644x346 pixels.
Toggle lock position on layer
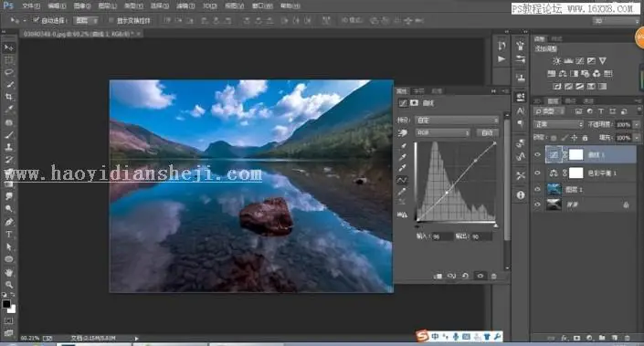(x=575, y=138)
